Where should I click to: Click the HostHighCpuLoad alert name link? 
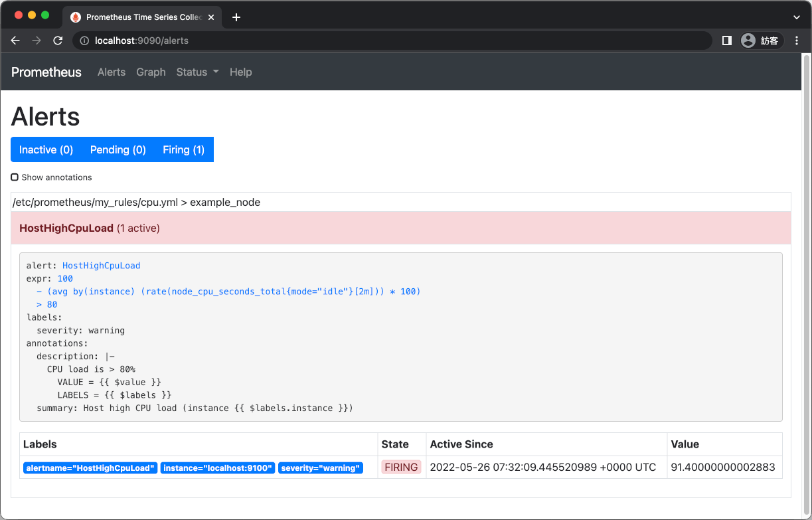(x=101, y=266)
